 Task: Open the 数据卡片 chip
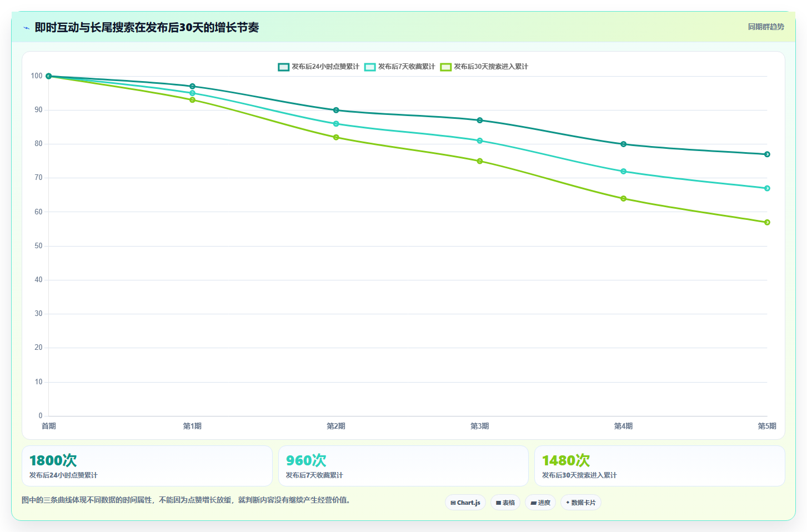[581, 503]
